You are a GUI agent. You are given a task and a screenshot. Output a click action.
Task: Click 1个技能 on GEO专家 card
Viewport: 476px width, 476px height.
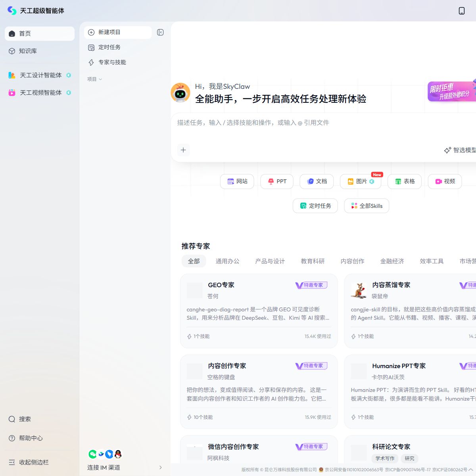198,336
